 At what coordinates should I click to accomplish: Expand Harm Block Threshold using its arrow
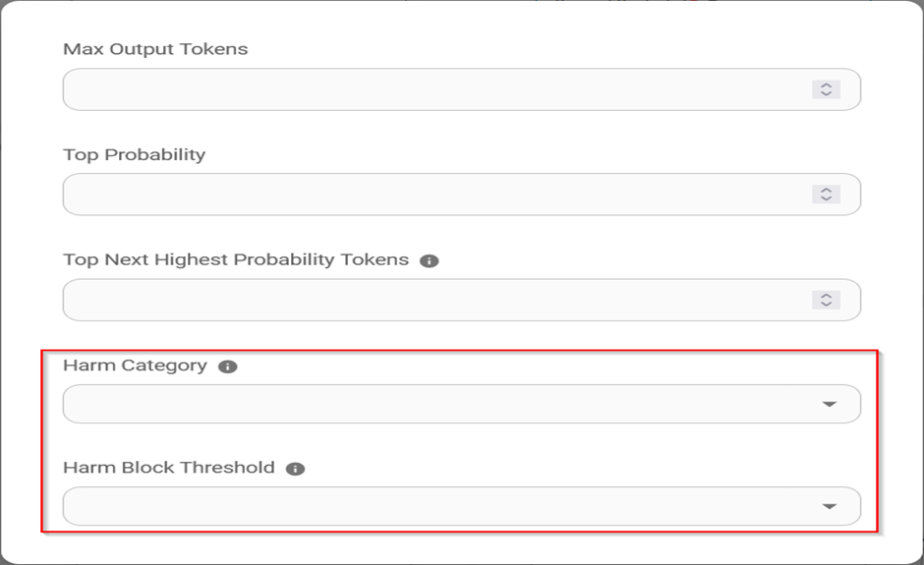pos(829,506)
